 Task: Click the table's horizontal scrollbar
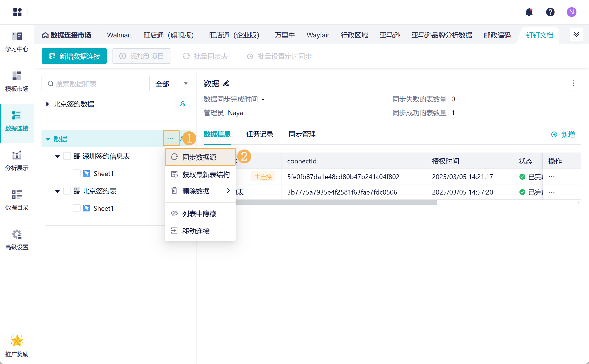(x=336, y=203)
